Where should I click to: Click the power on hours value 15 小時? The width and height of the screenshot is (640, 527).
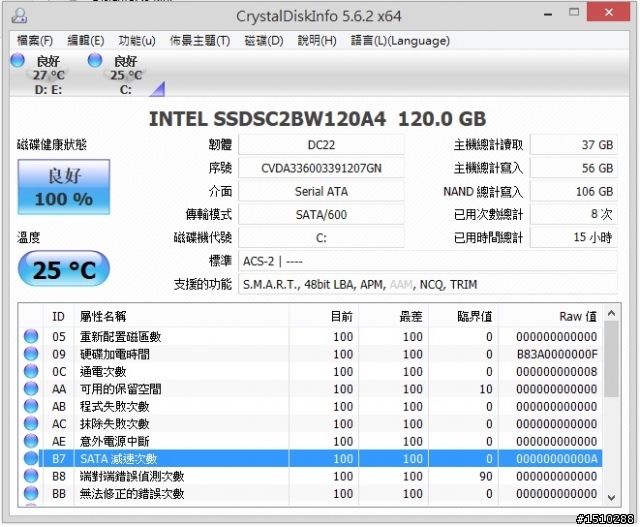tap(573, 238)
